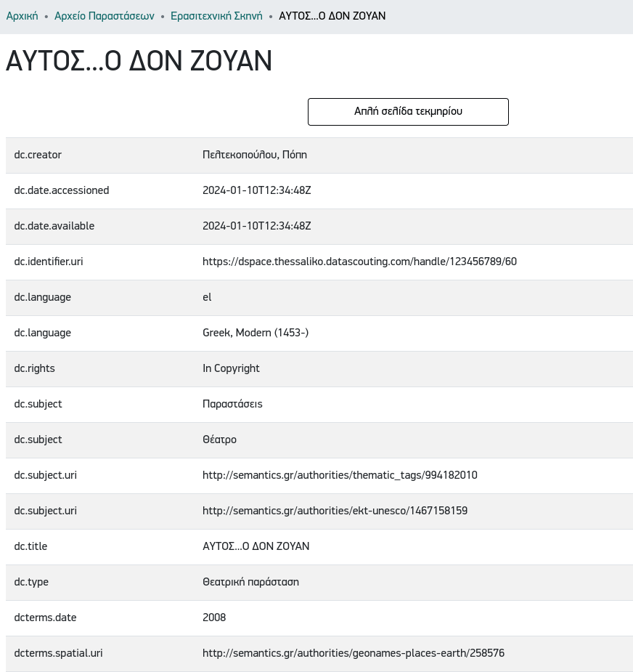Click the type value Θεατρική παράσταση

point(250,582)
